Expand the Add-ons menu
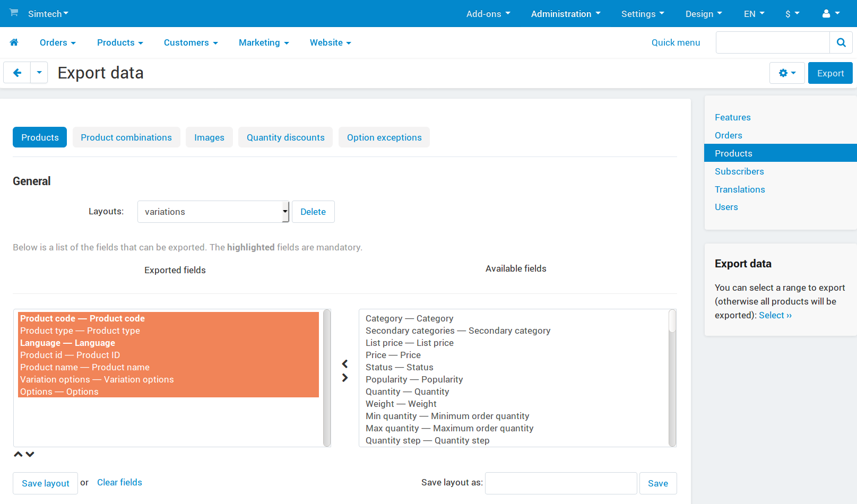This screenshot has height=504, width=857. click(x=488, y=14)
